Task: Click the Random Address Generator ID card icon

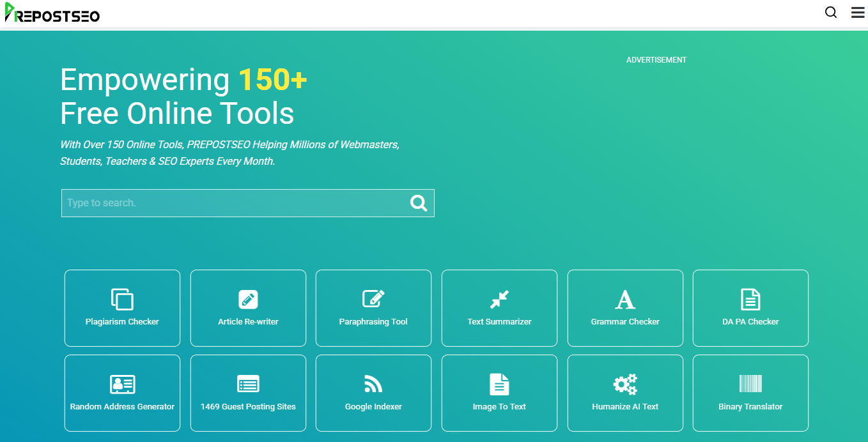Action: coord(122,384)
